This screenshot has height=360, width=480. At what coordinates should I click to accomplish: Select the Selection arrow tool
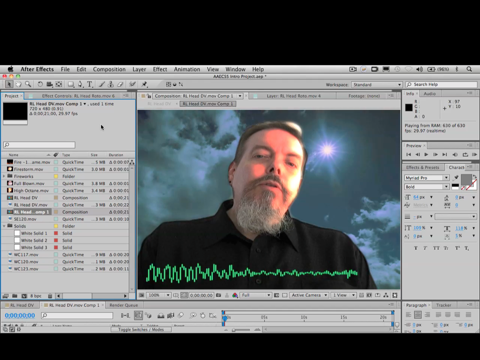9,84
